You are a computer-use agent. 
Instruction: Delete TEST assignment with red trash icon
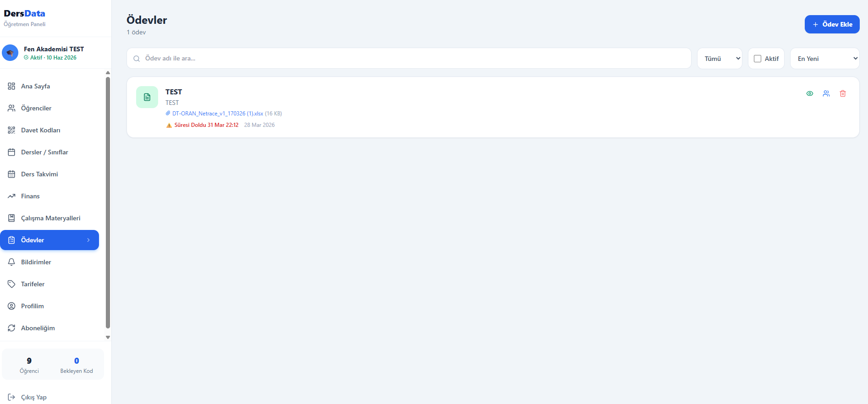(x=843, y=93)
